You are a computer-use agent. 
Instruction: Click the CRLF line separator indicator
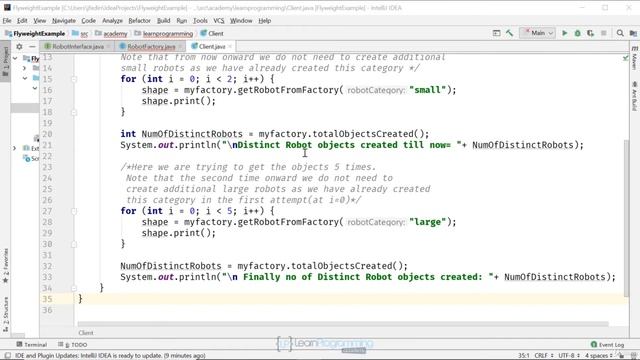coord(544,356)
